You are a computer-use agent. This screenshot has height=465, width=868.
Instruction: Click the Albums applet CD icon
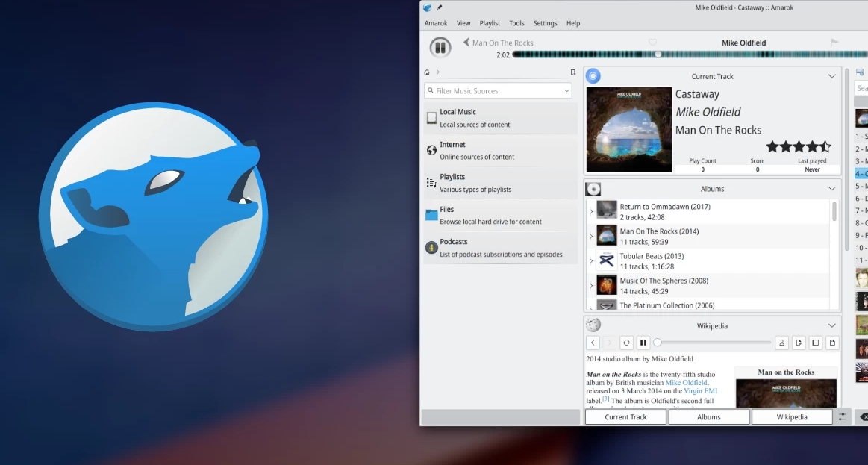coord(593,189)
